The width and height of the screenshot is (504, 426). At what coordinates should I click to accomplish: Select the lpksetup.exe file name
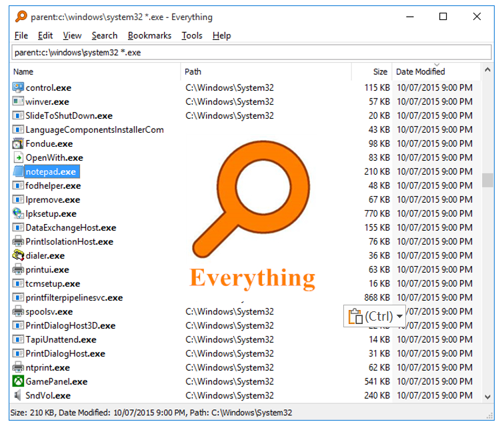51,214
